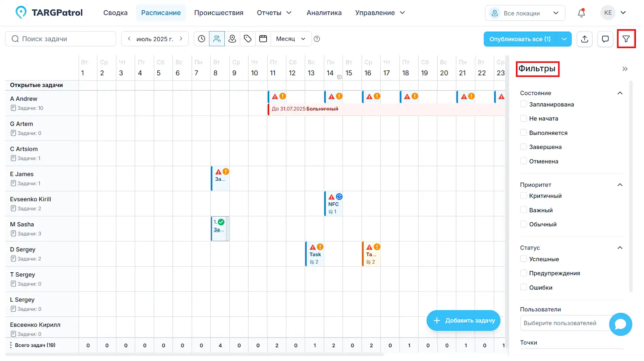Click the "Опубликовать все (1)" button
The height and width of the screenshot is (361, 644).
point(520,39)
